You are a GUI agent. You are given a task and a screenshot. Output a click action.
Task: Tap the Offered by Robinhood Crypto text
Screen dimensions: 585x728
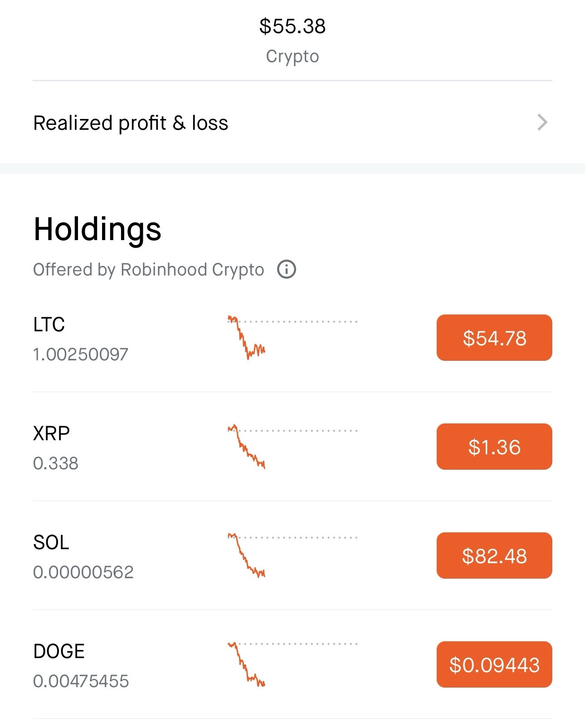click(x=148, y=270)
